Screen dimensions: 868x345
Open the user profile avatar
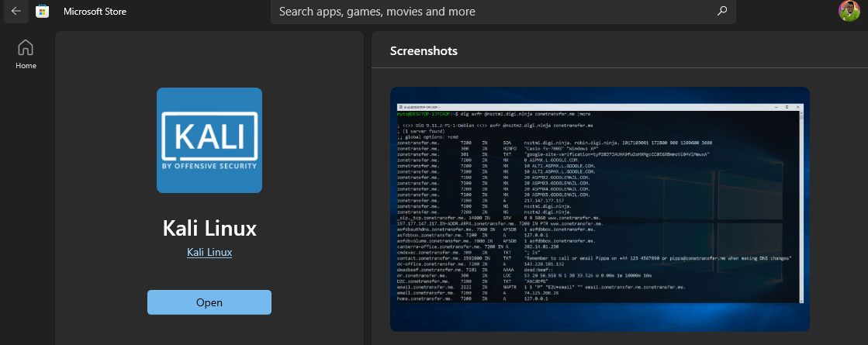tap(849, 12)
